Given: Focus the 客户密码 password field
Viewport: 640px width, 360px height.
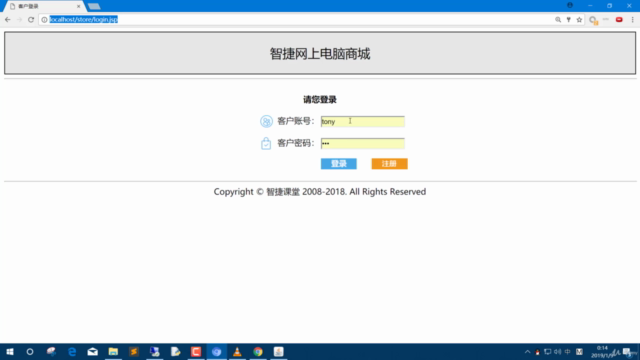Looking at the screenshot, I should click(x=362, y=143).
